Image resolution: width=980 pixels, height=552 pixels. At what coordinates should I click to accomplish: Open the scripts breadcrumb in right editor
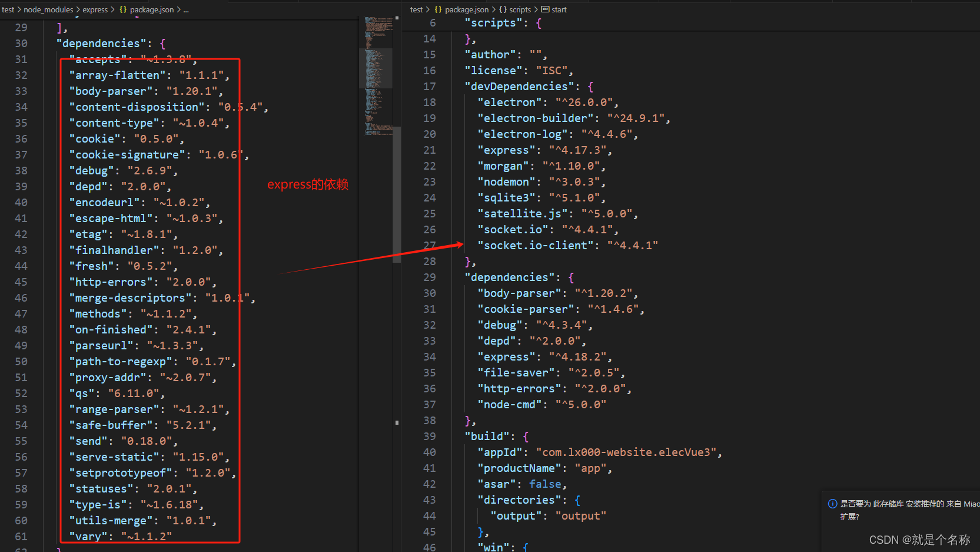[x=520, y=9]
